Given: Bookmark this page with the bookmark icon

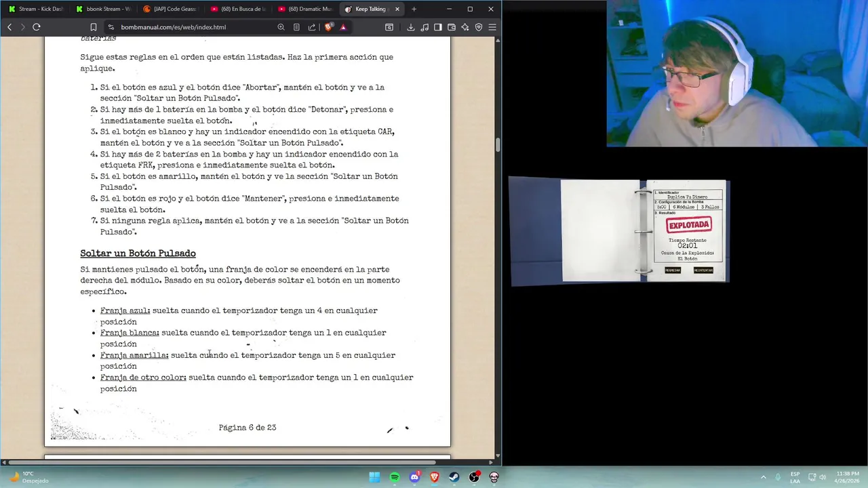Looking at the screenshot, I should click(94, 27).
